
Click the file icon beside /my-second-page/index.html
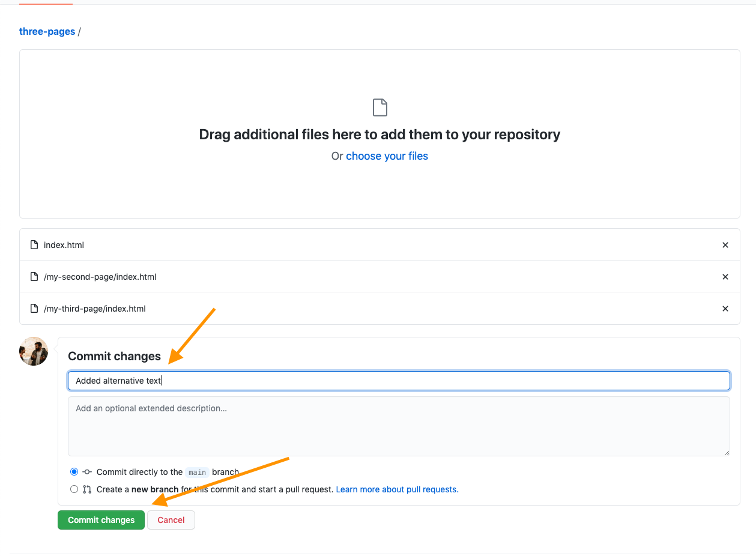pyautogui.click(x=34, y=277)
